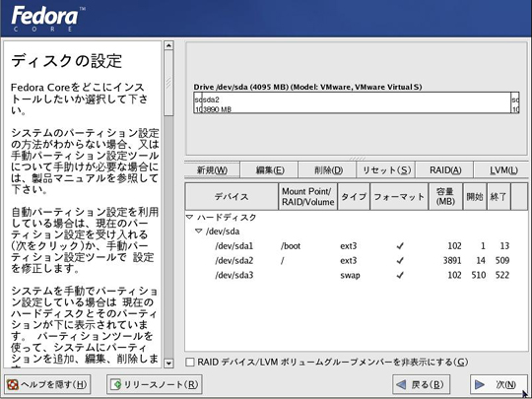
Task: Click the lifebuoy icon on the hide-help button
Action: click(13, 384)
